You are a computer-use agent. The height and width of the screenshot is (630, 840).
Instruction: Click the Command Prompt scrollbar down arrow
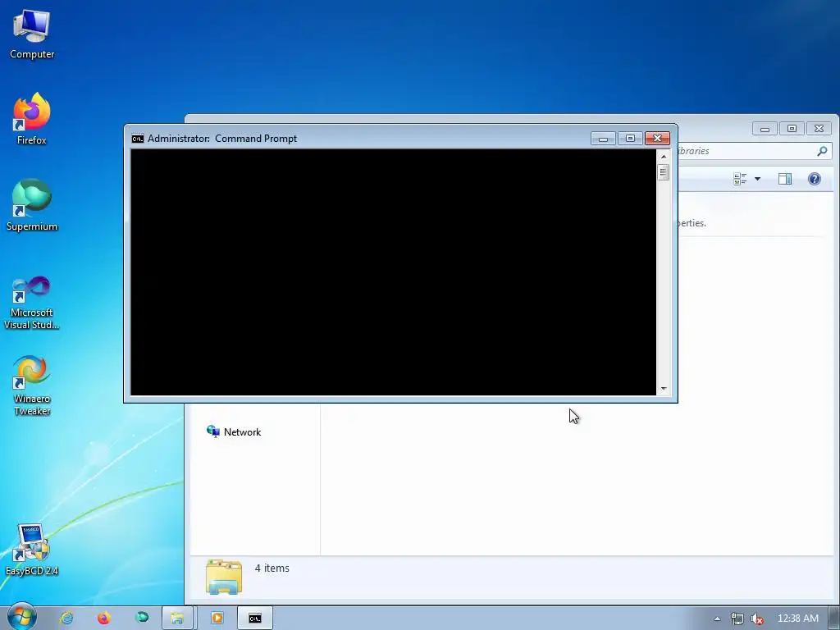(x=664, y=389)
